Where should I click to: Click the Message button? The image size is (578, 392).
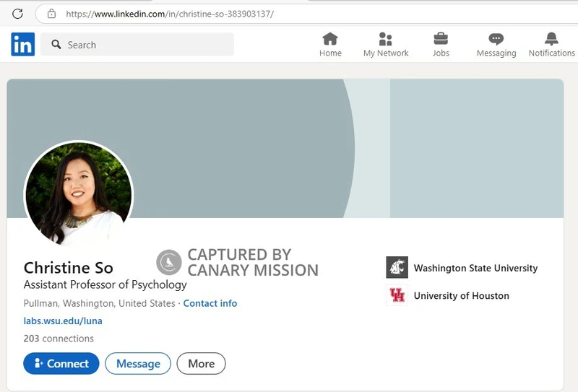click(138, 364)
